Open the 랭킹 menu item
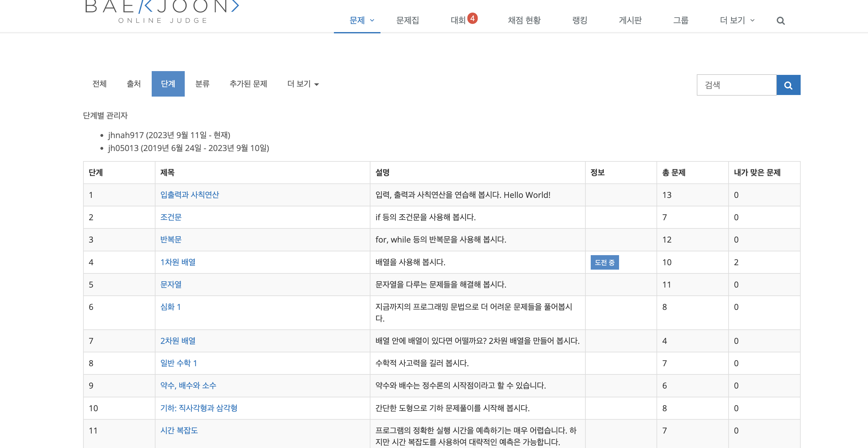This screenshot has height=448, width=868. point(580,20)
